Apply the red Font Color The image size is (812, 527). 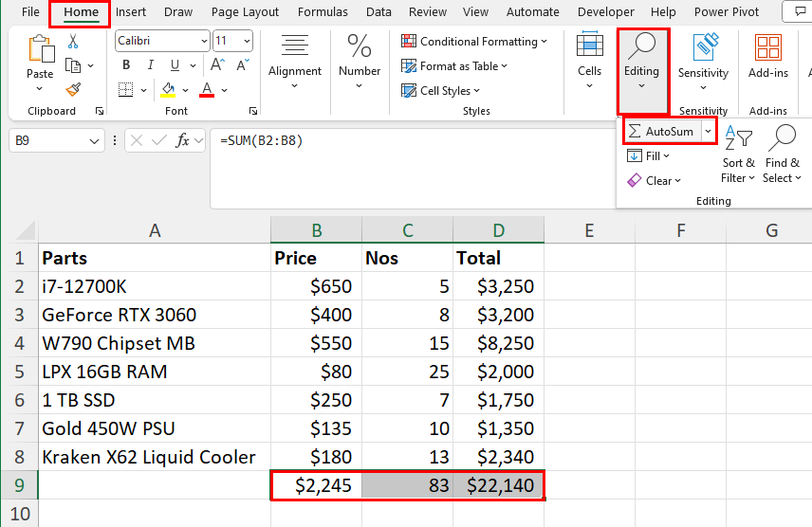[x=207, y=89]
